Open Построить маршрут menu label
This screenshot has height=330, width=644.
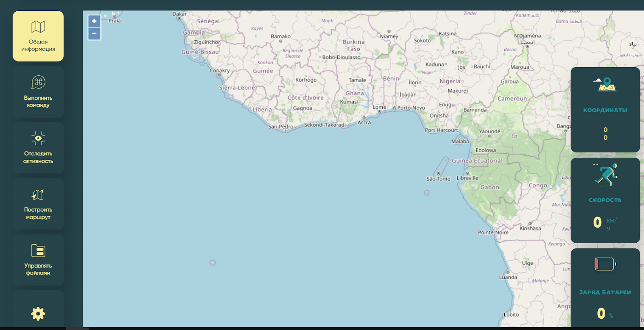[x=38, y=213]
